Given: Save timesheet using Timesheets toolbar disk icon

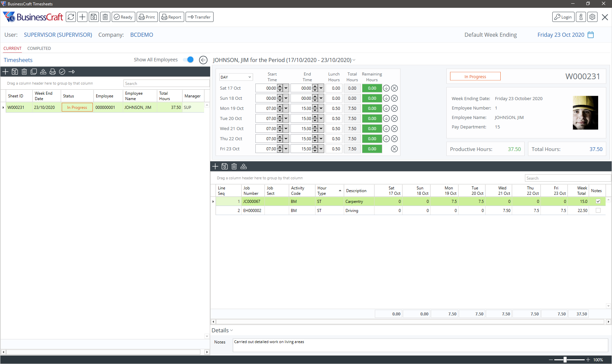Looking at the screenshot, I should pyautogui.click(x=15, y=71).
